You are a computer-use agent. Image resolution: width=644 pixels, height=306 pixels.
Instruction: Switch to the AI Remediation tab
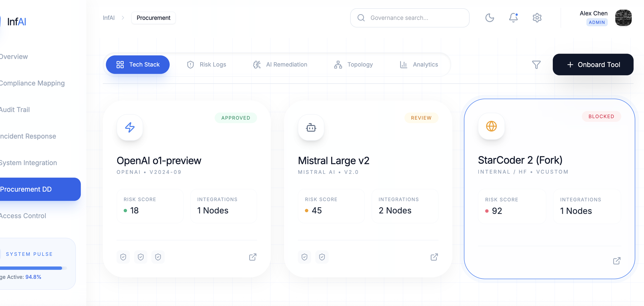[280, 65]
